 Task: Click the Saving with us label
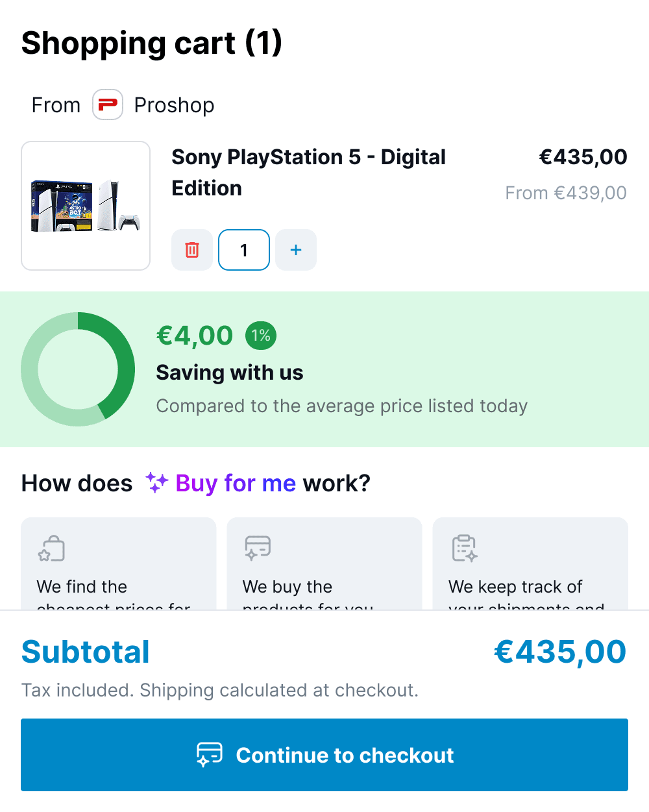coord(229,373)
